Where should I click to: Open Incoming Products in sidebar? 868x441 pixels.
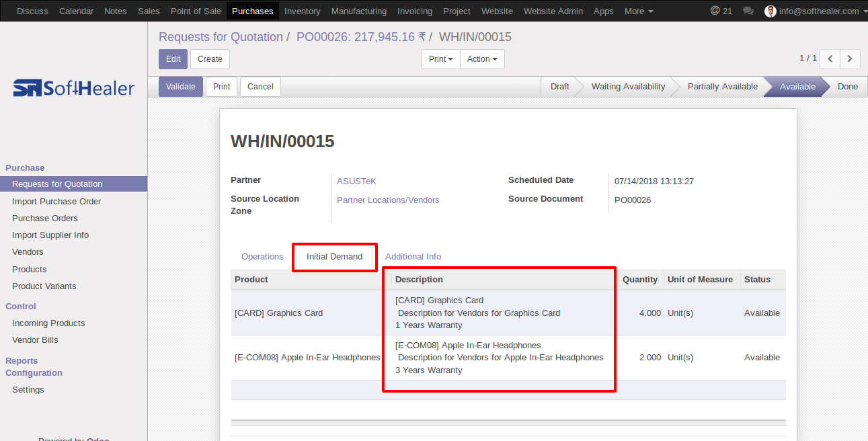coord(48,323)
